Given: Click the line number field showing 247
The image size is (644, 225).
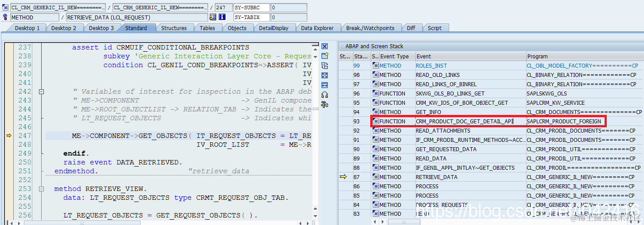Looking at the screenshot, I should [223, 8].
